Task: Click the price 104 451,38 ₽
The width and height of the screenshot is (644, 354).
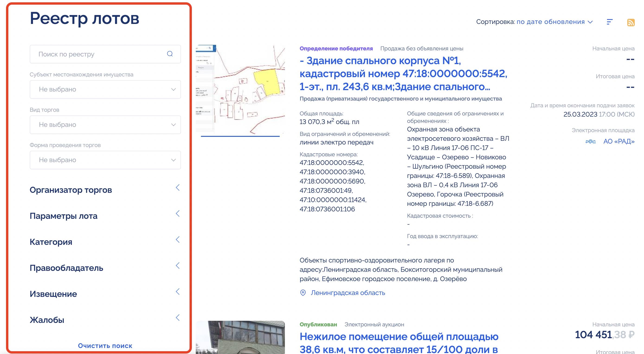Action: point(605,334)
